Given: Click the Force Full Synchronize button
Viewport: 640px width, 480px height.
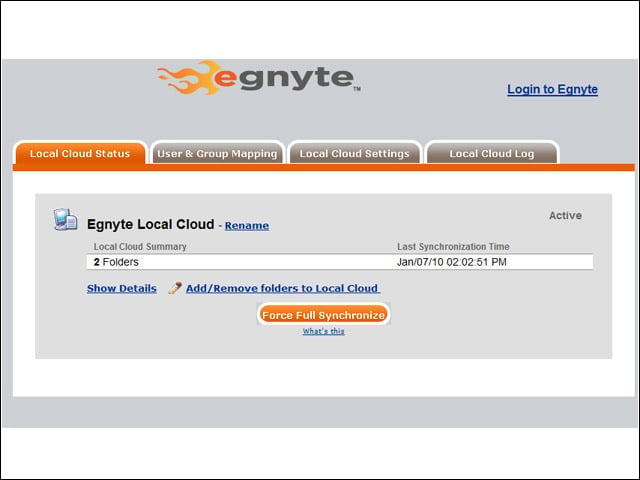Looking at the screenshot, I should coord(323,314).
